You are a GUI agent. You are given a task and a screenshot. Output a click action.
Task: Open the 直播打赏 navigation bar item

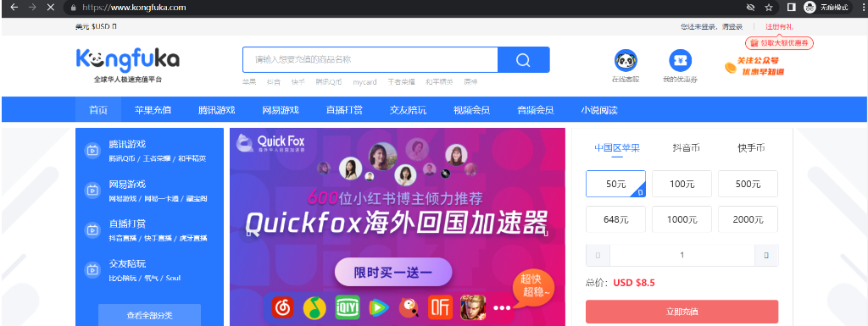tap(344, 110)
